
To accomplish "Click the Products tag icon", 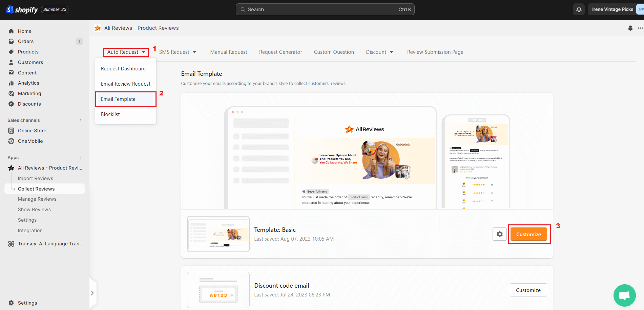I will [11, 52].
